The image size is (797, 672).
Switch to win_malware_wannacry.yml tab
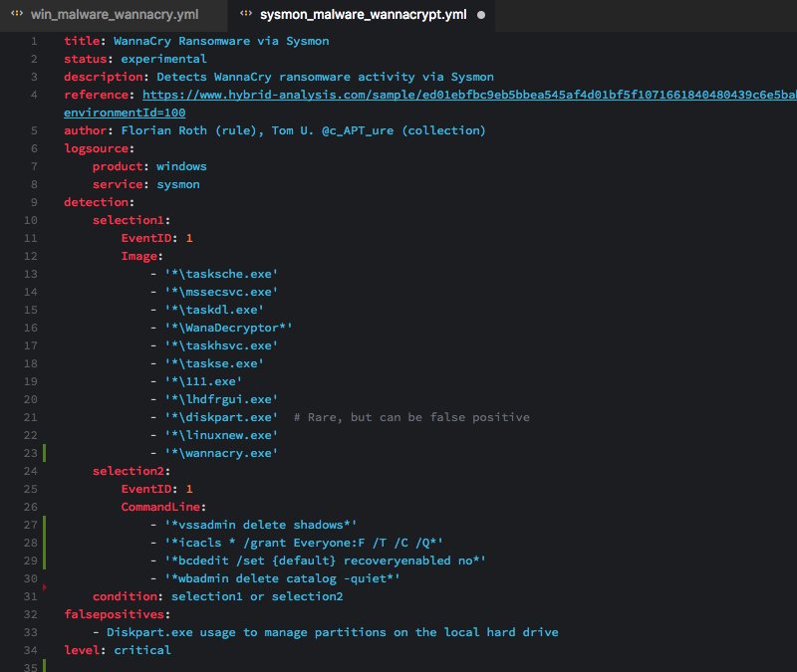coord(115,14)
